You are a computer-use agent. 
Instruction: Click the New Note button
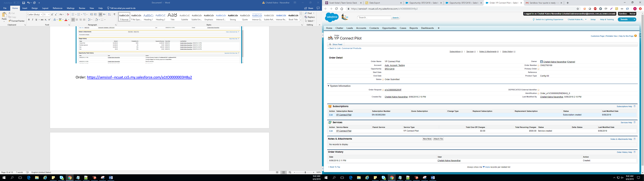pos(427,139)
